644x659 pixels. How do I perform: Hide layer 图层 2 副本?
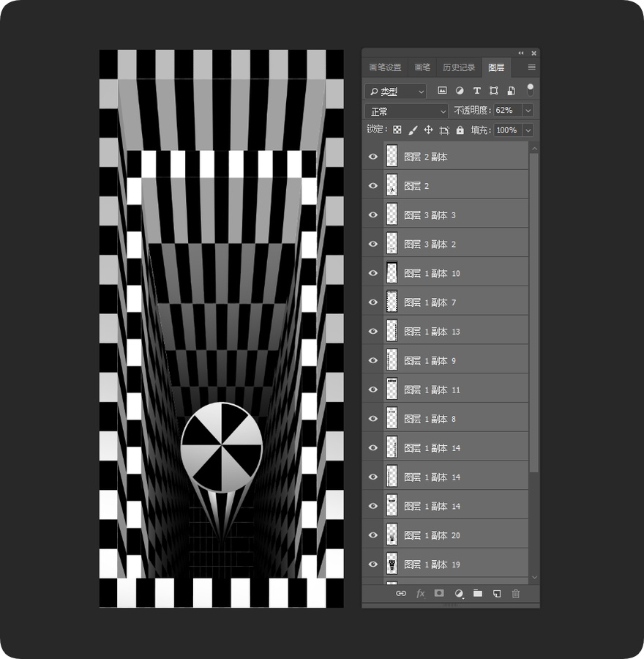click(x=373, y=157)
